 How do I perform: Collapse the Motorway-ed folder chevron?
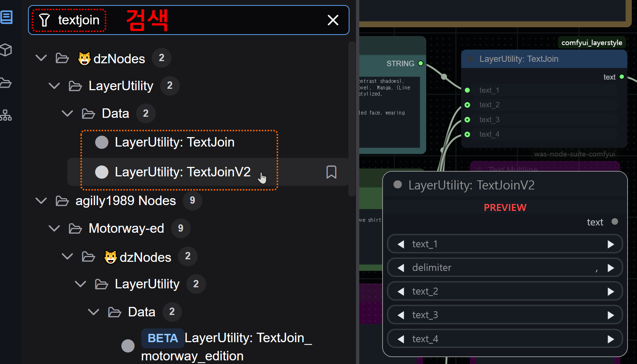54,228
